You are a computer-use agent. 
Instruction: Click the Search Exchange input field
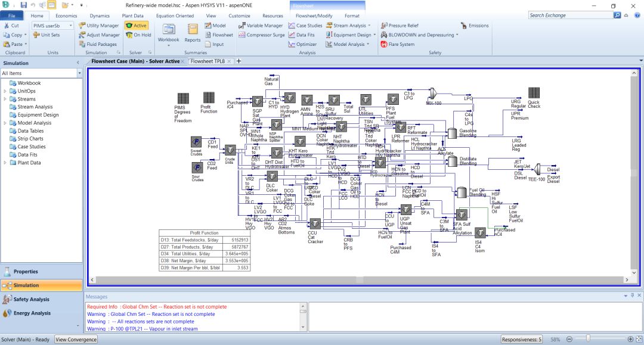[571, 15]
